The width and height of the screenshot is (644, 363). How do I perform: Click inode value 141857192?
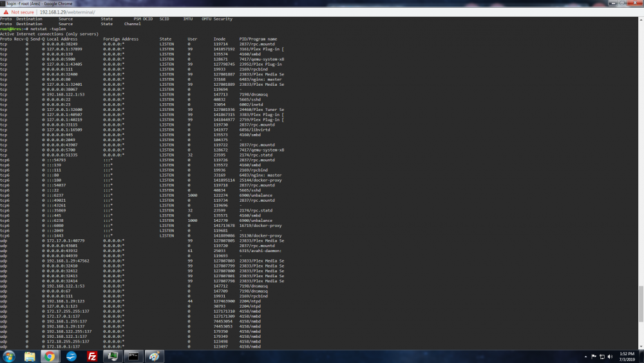pos(224,49)
